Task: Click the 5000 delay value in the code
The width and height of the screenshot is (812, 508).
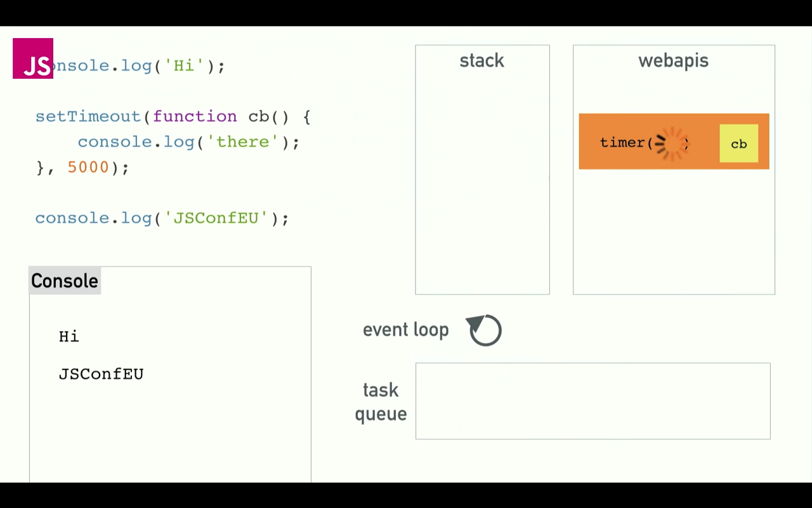Action: [87, 167]
